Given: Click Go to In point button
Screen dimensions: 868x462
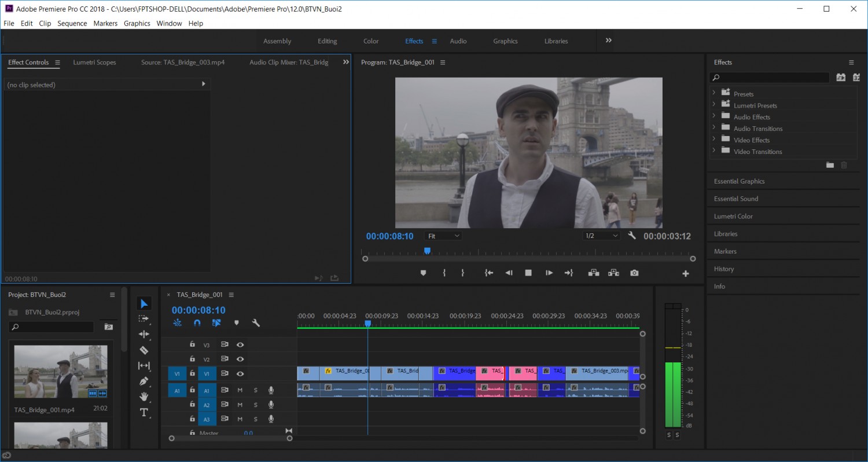Looking at the screenshot, I should coord(489,273).
